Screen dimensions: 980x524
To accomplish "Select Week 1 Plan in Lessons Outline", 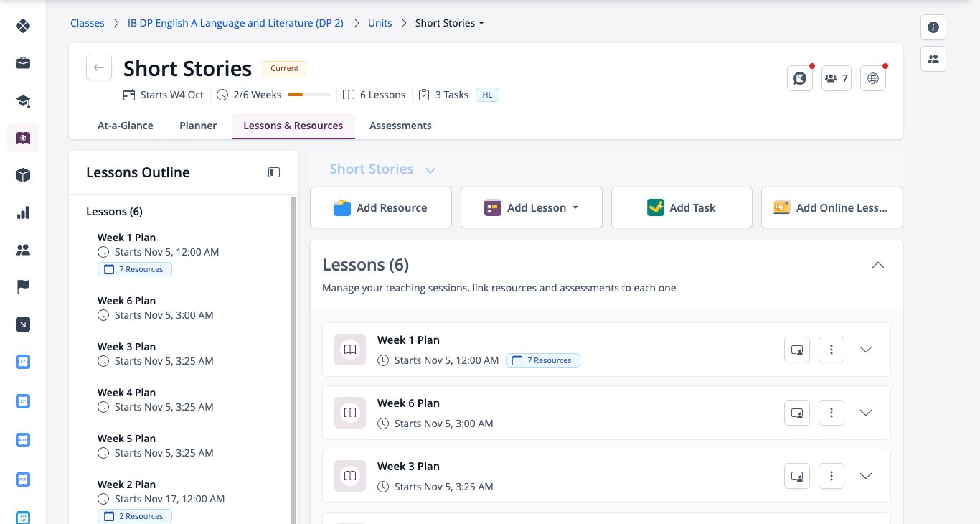I will point(126,238).
